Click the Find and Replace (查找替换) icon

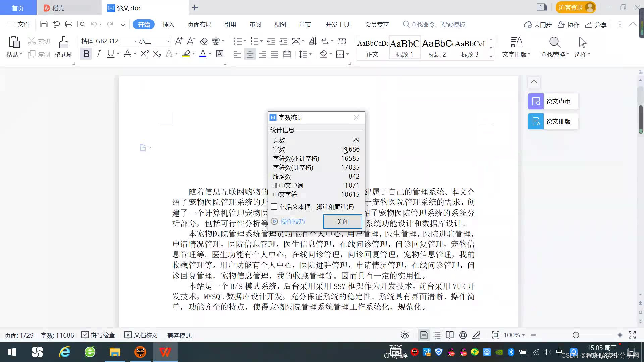point(554,43)
